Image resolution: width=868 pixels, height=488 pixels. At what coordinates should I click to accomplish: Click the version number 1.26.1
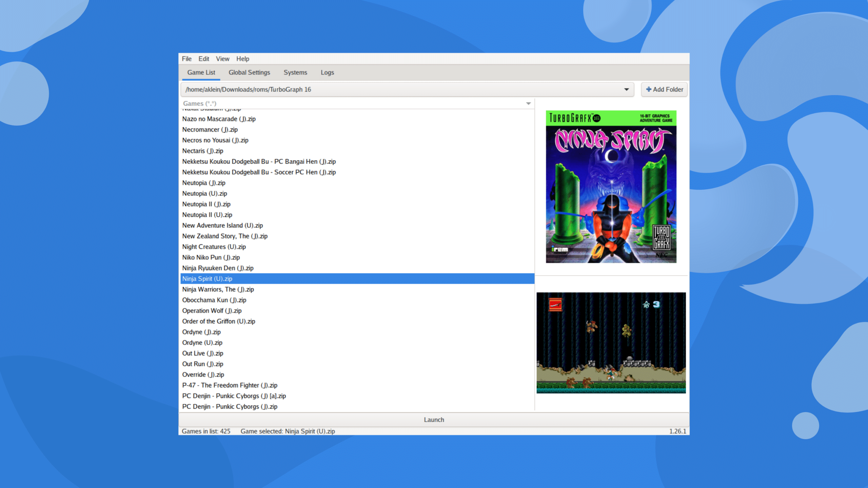pos(677,431)
